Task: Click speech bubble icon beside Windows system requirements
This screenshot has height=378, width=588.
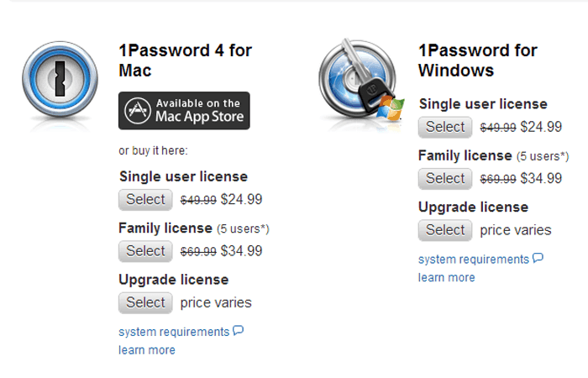Action: (538, 259)
